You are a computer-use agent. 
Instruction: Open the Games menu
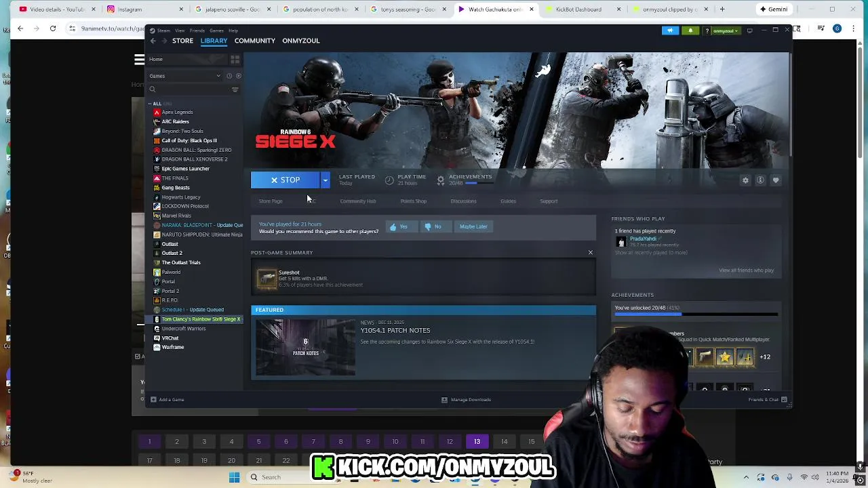click(216, 30)
